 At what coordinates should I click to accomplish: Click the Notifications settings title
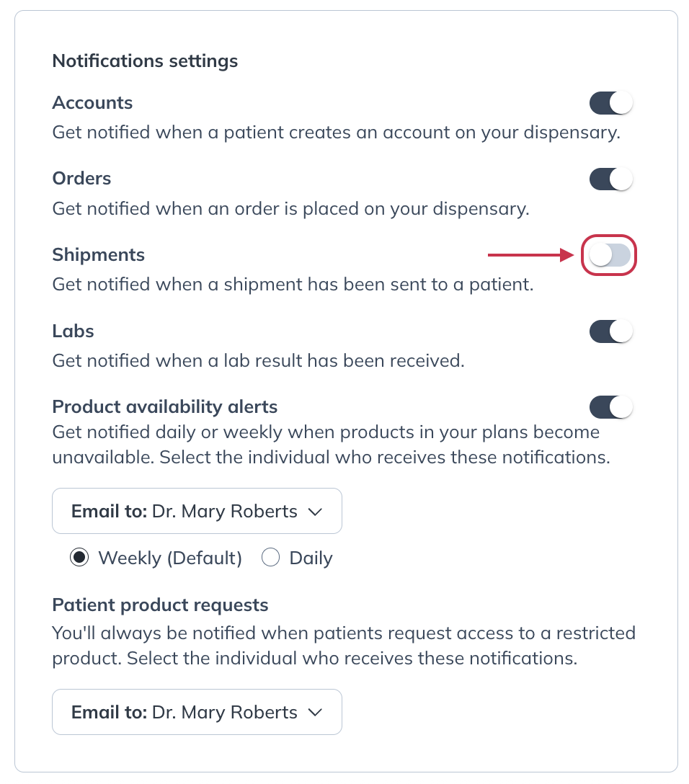(144, 61)
